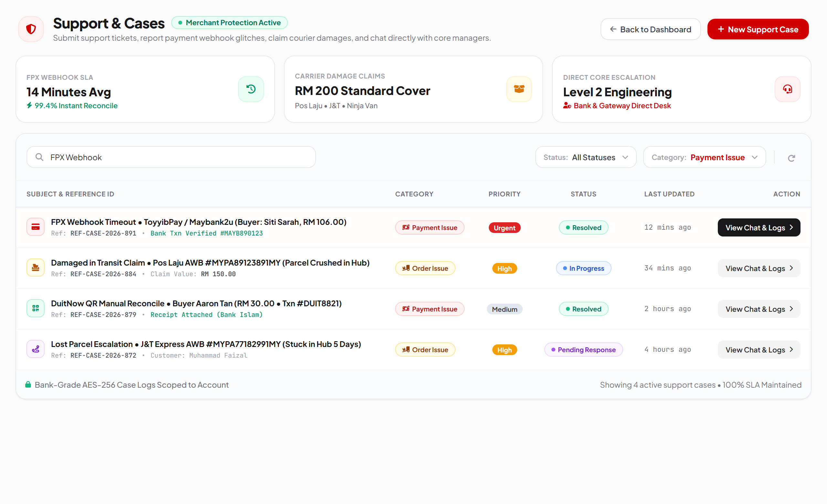Click Receipt Attached (Bank Islam) text

click(x=206, y=314)
